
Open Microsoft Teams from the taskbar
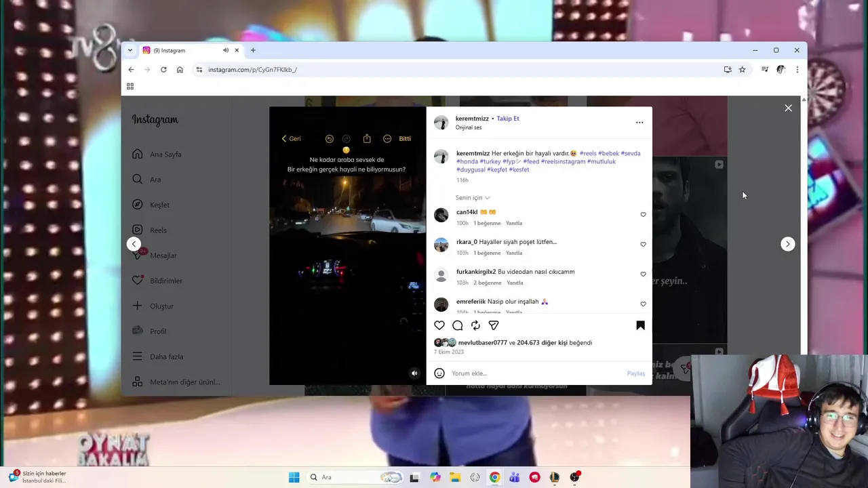(x=515, y=477)
